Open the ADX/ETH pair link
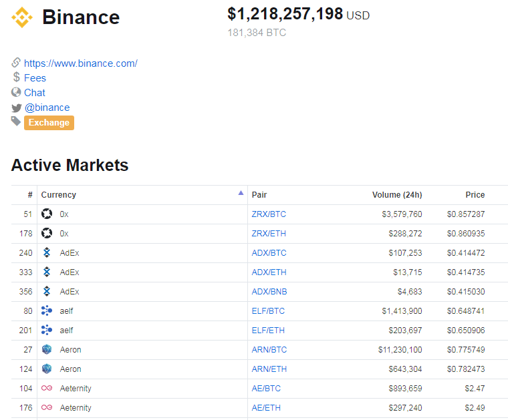Image resolution: width=508 pixels, height=420 pixels. tap(269, 272)
